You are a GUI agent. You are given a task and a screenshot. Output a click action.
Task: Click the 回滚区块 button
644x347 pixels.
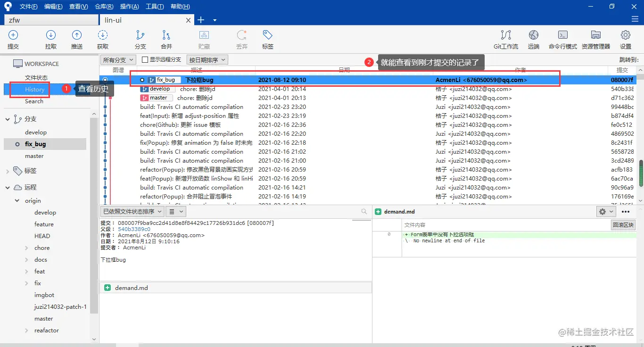coord(623,225)
